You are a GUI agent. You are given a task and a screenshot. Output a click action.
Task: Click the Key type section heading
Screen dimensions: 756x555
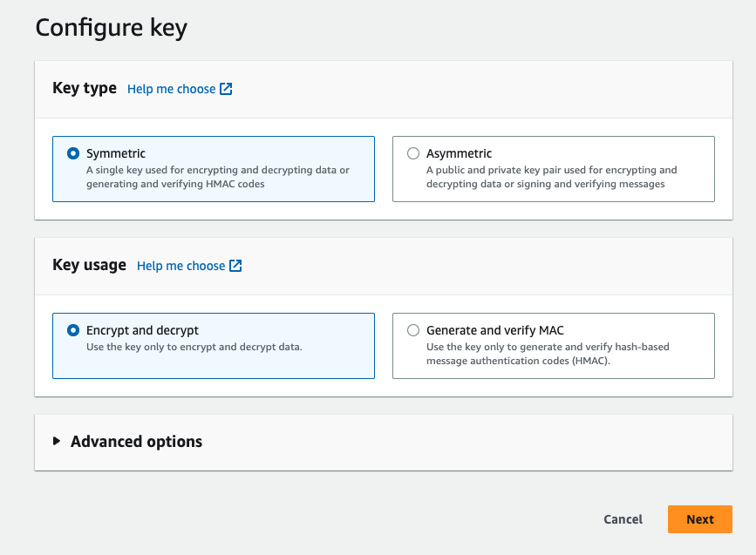click(85, 89)
